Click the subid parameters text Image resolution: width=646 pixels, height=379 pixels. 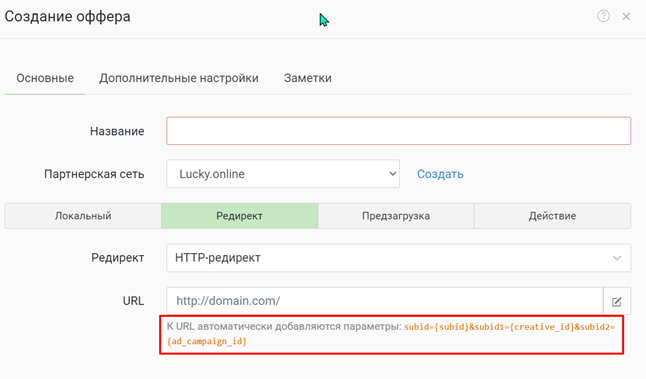pyautogui.click(x=391, y=334)
